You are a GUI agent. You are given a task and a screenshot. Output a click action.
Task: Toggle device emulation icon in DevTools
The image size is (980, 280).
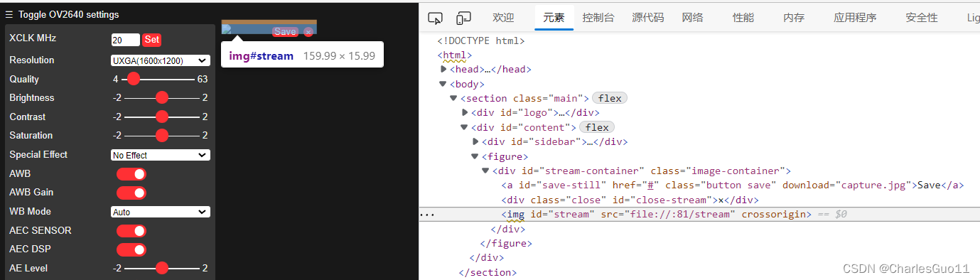click(x=463, y=18)
